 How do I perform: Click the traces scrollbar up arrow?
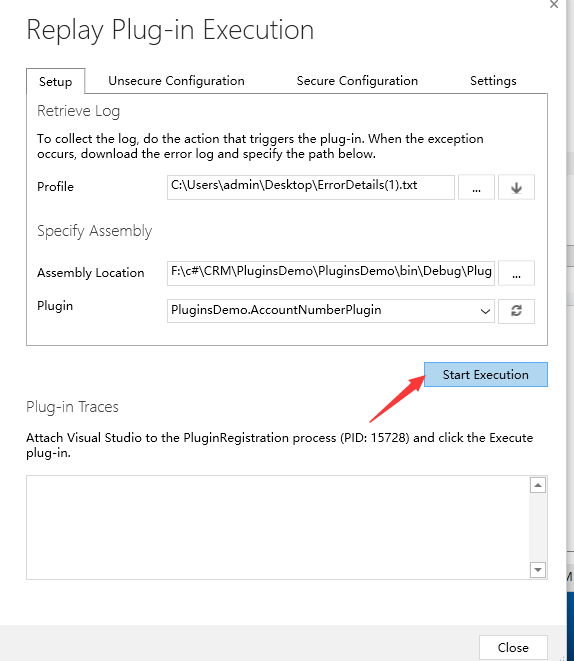(x=538, y=485)
